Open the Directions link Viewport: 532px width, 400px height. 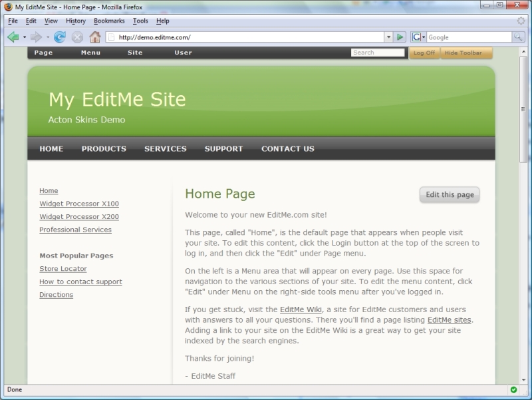[x=57, y=294]
